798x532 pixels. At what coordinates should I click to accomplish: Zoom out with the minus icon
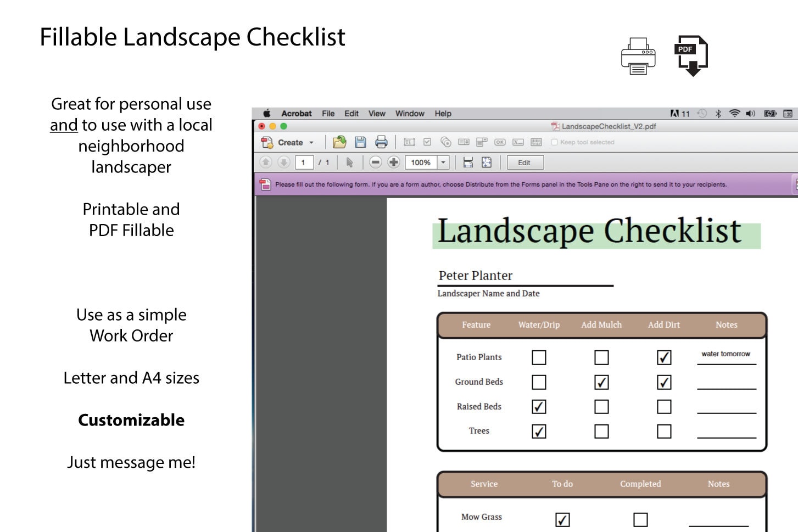[376, 162]
